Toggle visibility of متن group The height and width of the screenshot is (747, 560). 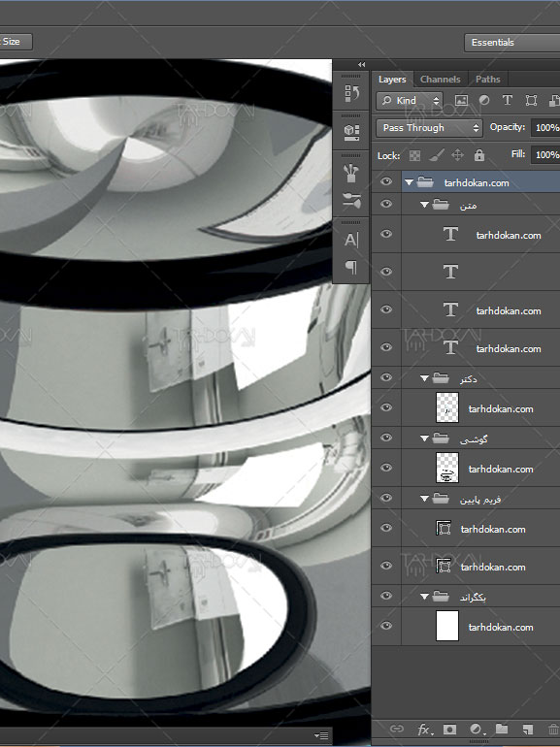point(386,204)
